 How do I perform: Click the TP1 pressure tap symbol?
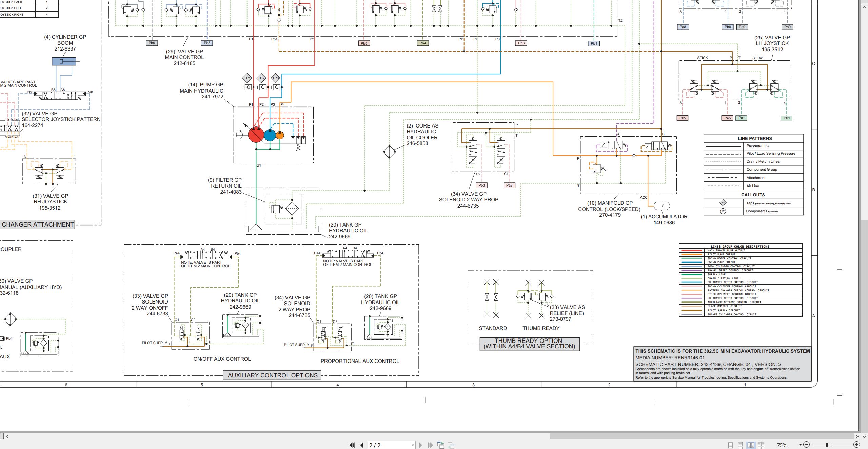pos(247,78)
